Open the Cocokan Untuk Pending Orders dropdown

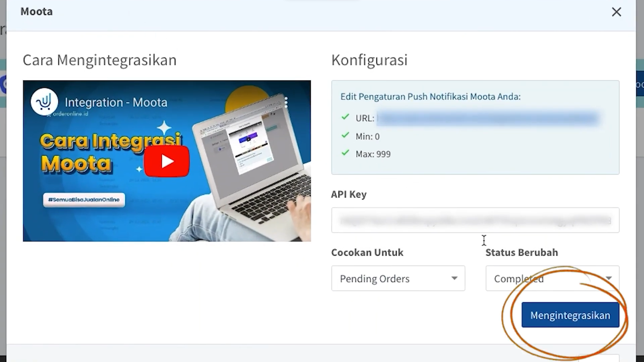pyautogui.click(x=398, y=278)
